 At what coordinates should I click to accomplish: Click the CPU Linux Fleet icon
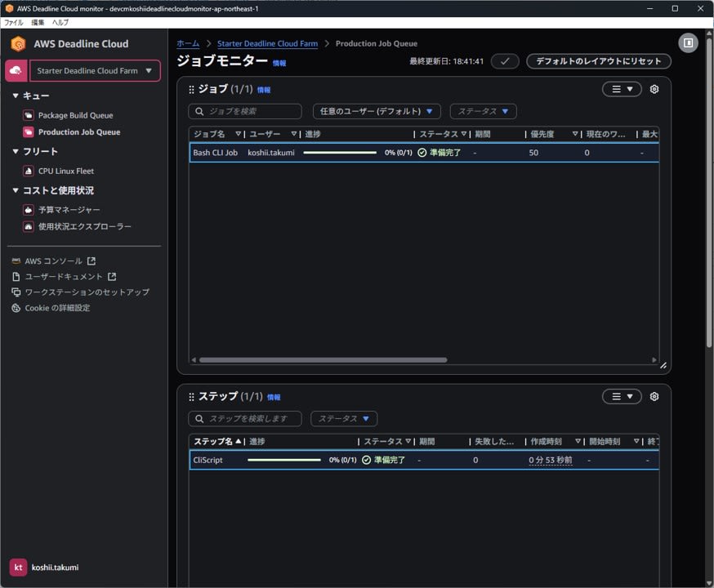[29, 171]
